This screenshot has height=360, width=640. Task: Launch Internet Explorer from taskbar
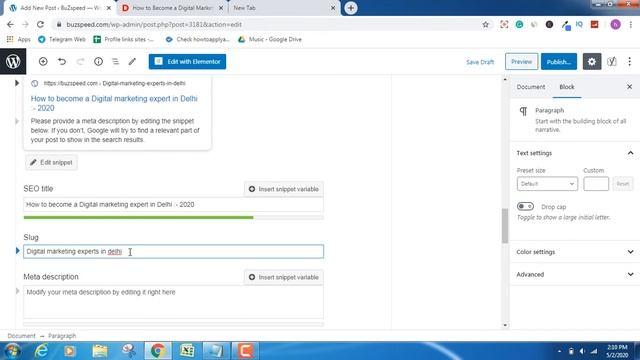pyautogui.click(x=41, y=351)
